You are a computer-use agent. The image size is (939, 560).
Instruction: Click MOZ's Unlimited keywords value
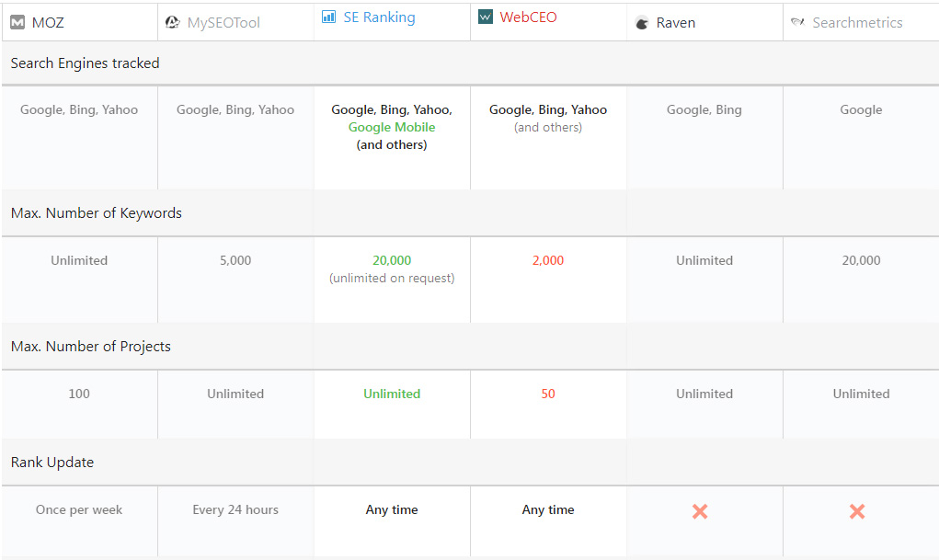[x=79, y=260]
